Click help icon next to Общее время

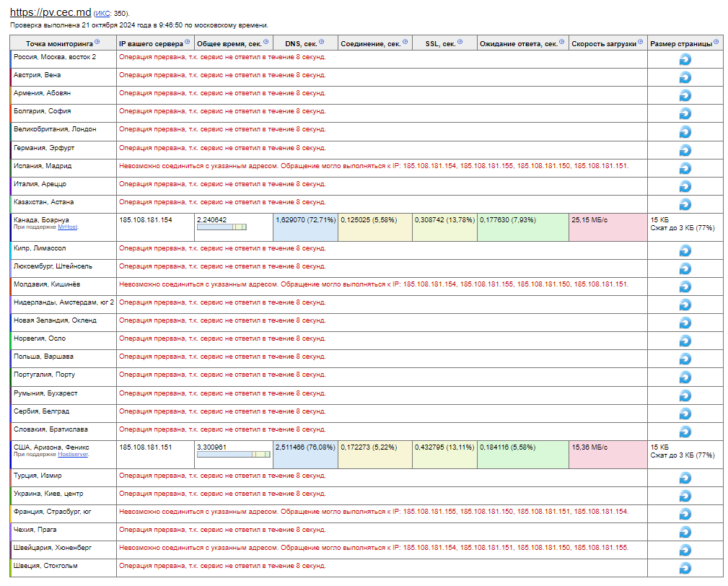coord(266,42)
